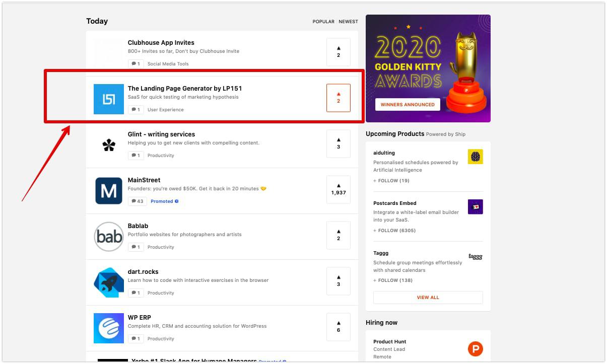Open comments on Clubhouse App Invites
Viewport: 607px width, 364px height.
(x=136, y=64)
